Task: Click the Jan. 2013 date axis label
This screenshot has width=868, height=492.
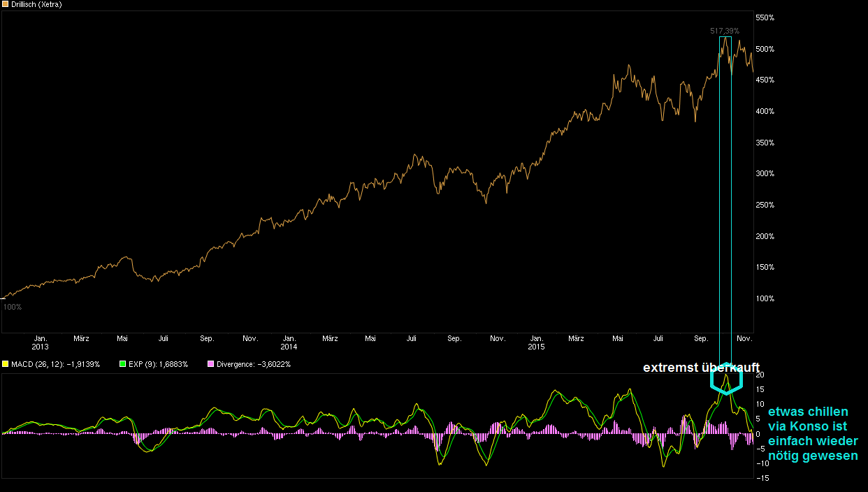Action: click(41, 342)
